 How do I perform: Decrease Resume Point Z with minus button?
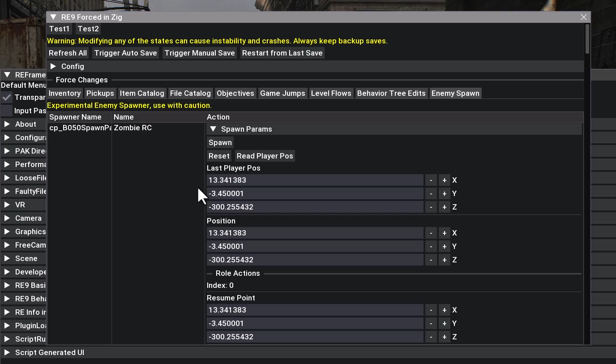pos(431,337)
